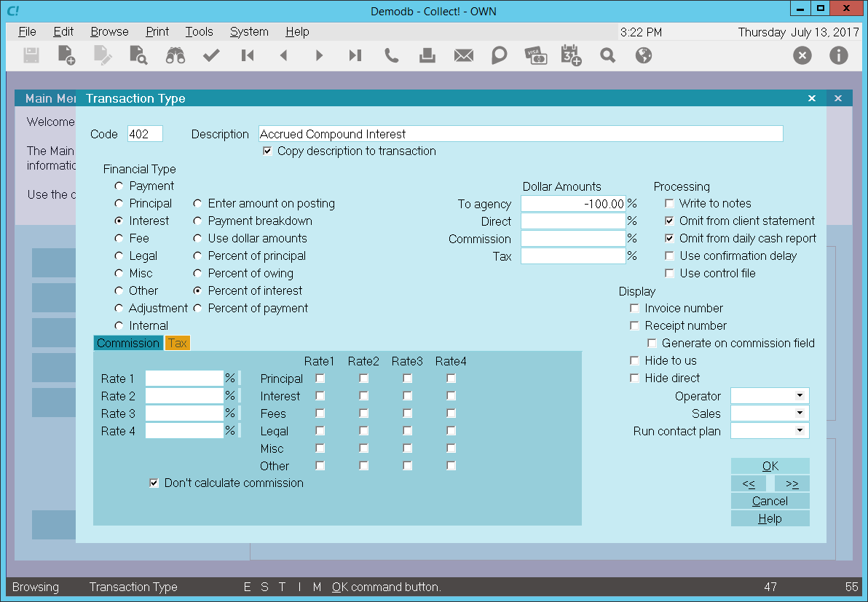This screenshot has width=868, height=602.
Task: Click the new record page-plus icon
Action: (x=67, y=55)
